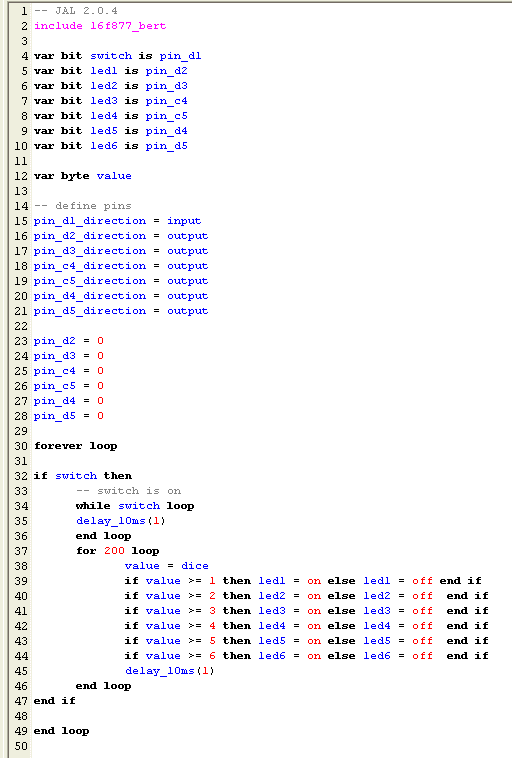Click the '-- JAL 2.0.4' comment
The height and width of the screenshot is (758, 512).
point(76,11)
